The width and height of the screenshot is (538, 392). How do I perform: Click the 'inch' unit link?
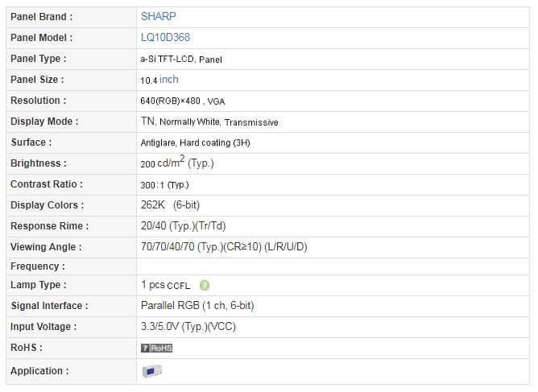pos(169,79)
